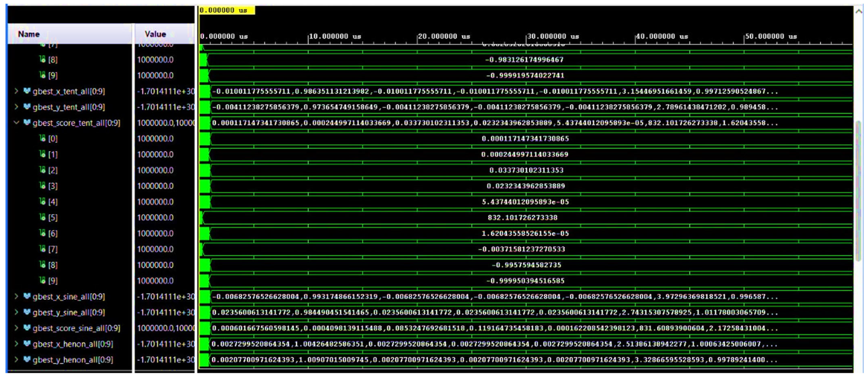Click the gbest_y_tent_all bus icon

point(27,107)
